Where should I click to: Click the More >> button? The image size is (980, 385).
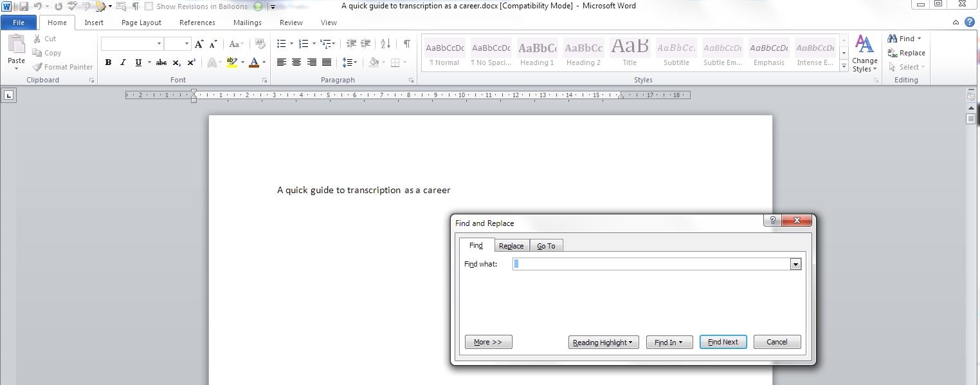tap(488, 343)
